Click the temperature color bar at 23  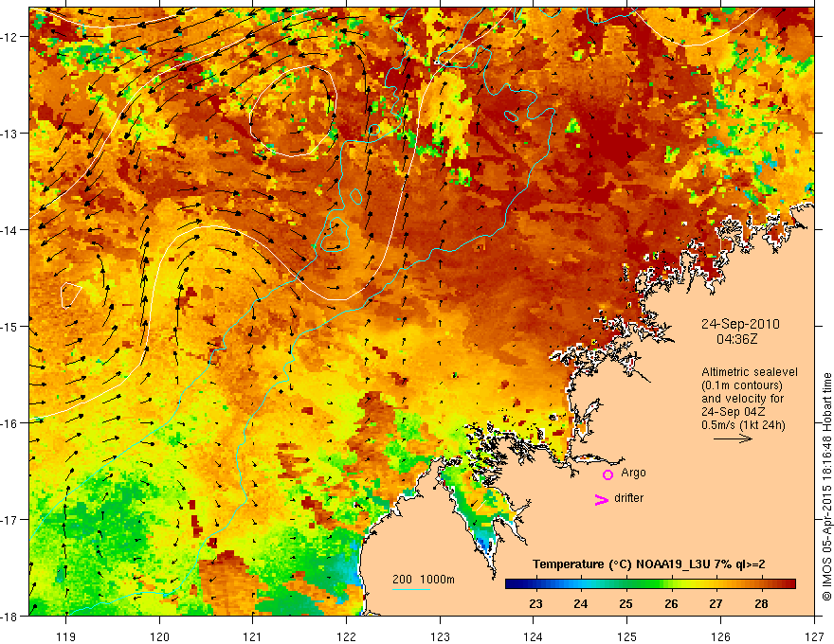[535, 584]
